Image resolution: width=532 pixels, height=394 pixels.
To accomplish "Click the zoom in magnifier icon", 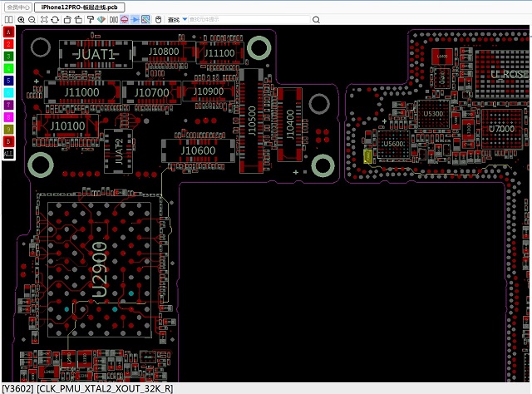I will tap(20, 19).
